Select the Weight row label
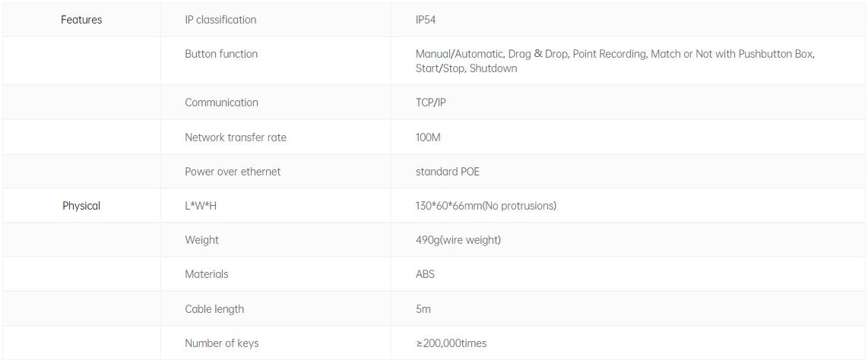The image size is (868, 360). [x=201, y=240]
